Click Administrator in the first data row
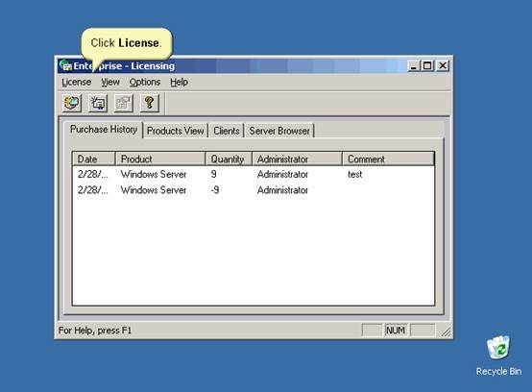This screenshot has height=392, width=532. point(282,175)
